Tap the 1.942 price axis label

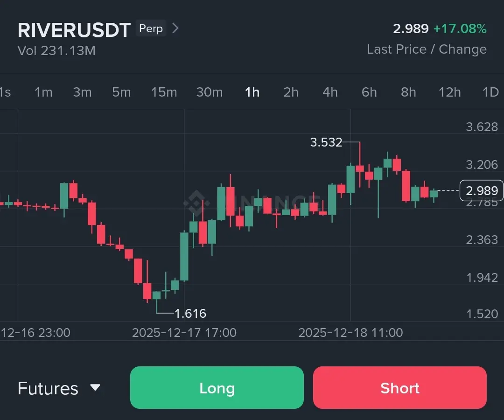[482, 277]
